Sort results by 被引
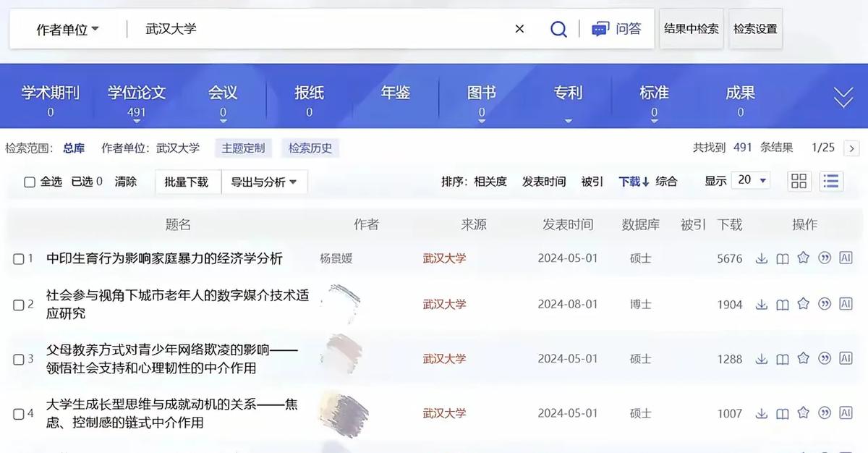The height and width of the screenshot is (453, 868). pyautogui.click(x=592, y=182)
